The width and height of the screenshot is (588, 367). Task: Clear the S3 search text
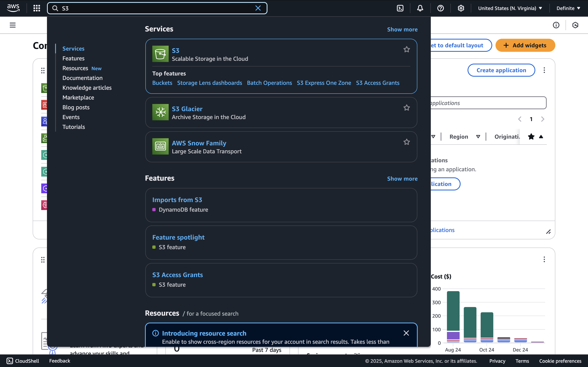click(x=258, y=8)
